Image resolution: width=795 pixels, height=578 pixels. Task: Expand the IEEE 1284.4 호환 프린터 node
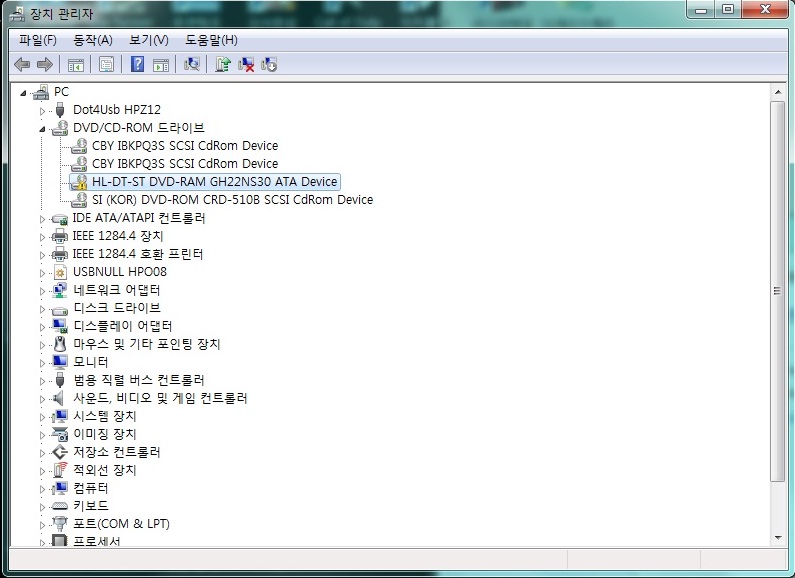(43, 255)
